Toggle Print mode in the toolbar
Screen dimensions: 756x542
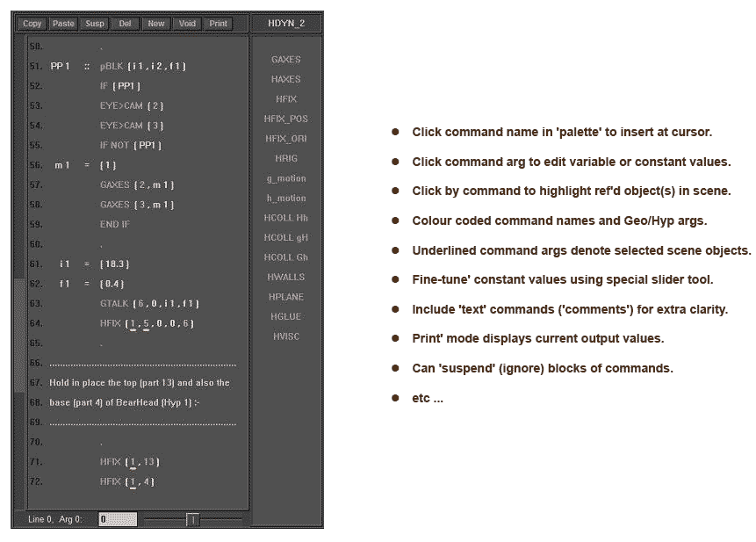[219, 24]
